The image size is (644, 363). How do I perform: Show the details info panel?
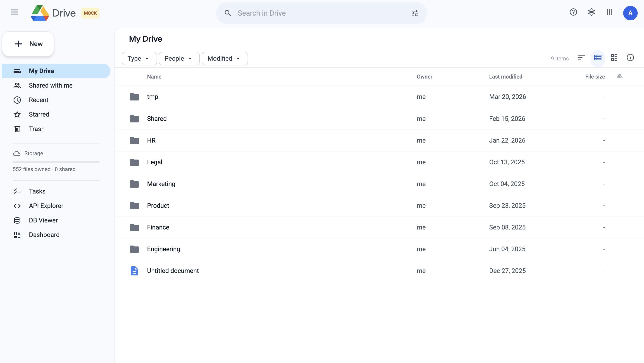[630, 57]
